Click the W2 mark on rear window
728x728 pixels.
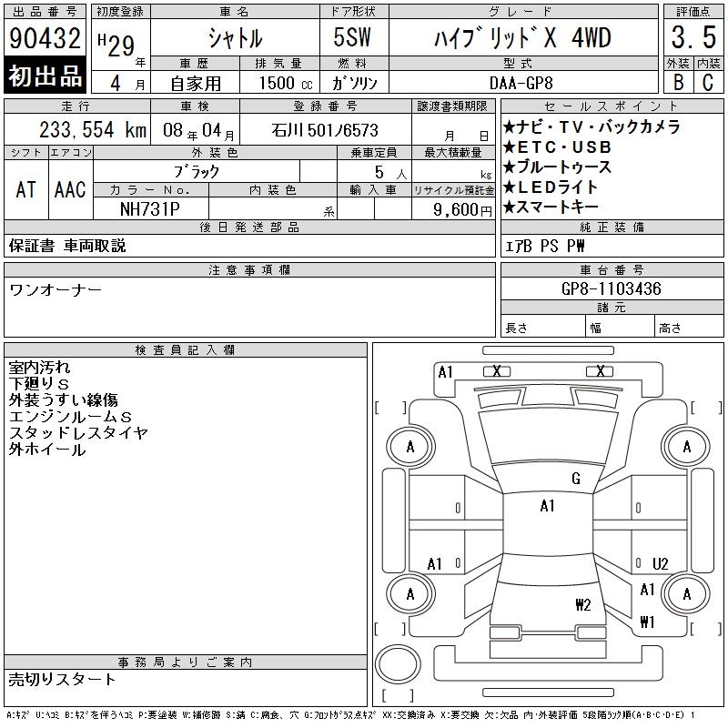(x=583, y=604)
